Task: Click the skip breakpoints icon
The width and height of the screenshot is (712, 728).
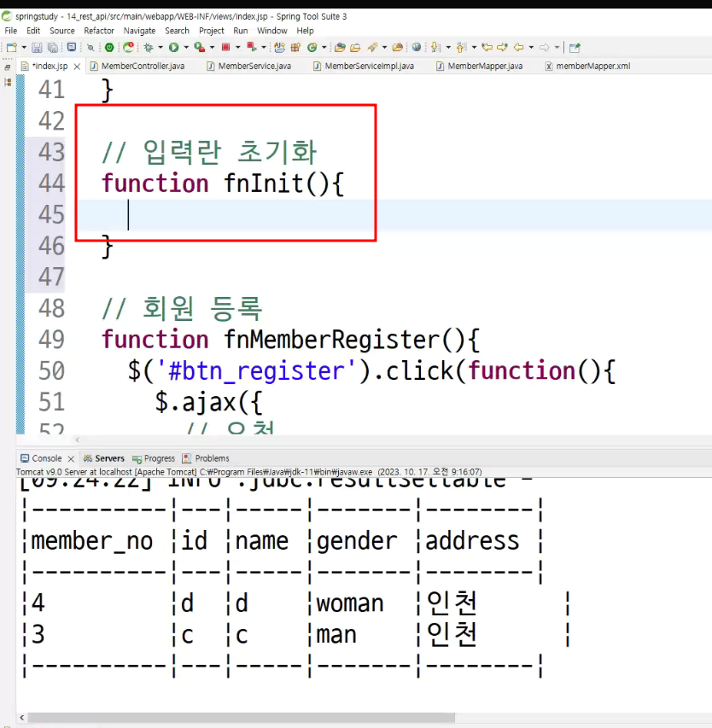Action: pos(90,47)
